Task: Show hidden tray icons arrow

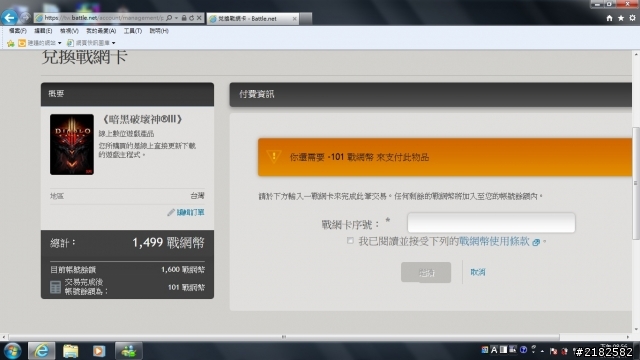Action: tap(542, 351)
